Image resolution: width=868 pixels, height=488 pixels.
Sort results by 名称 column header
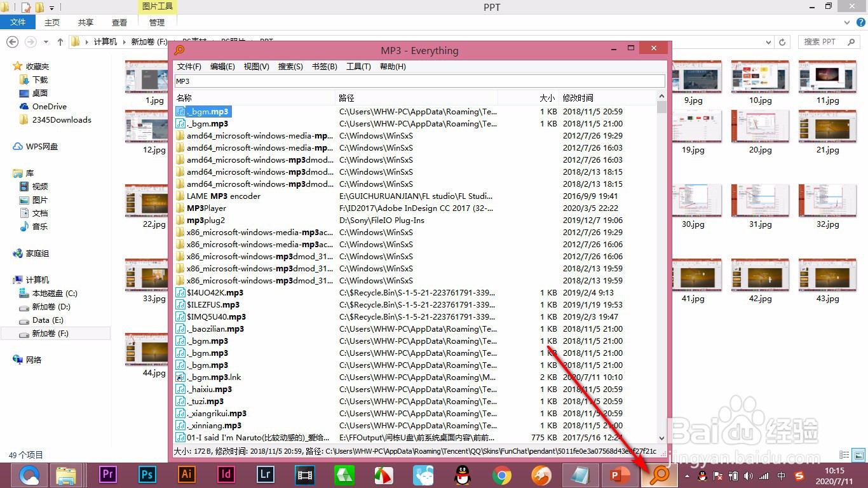point(255,98)
